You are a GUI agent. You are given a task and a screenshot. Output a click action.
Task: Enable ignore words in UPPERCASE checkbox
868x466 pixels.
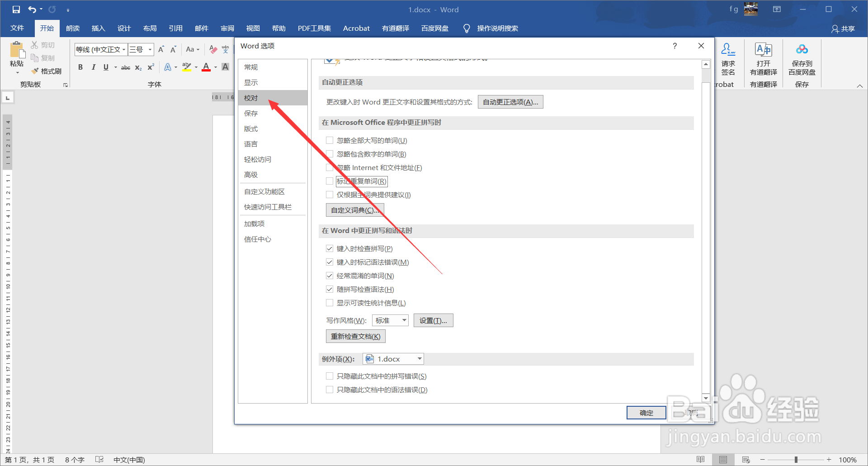pos(330,140)
